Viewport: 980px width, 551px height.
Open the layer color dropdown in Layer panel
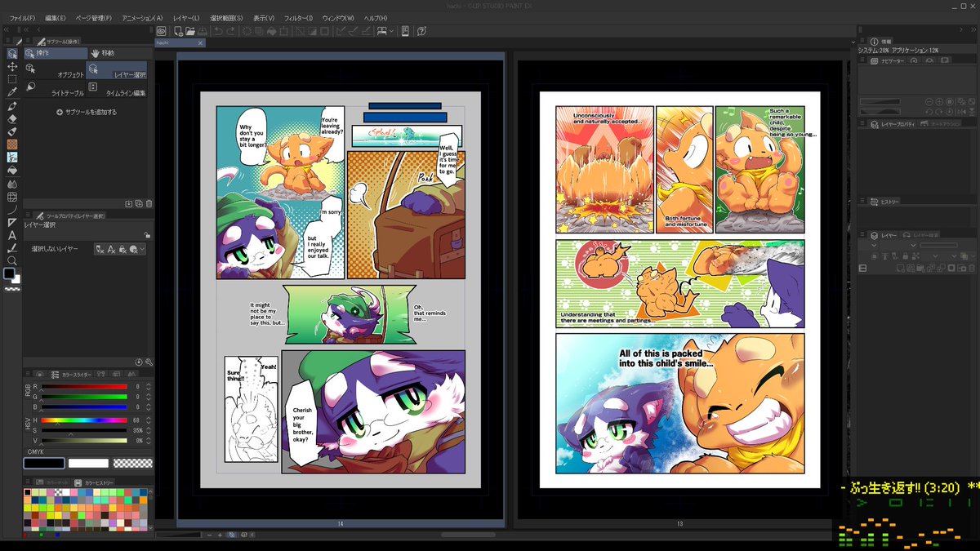pos(973,256)
